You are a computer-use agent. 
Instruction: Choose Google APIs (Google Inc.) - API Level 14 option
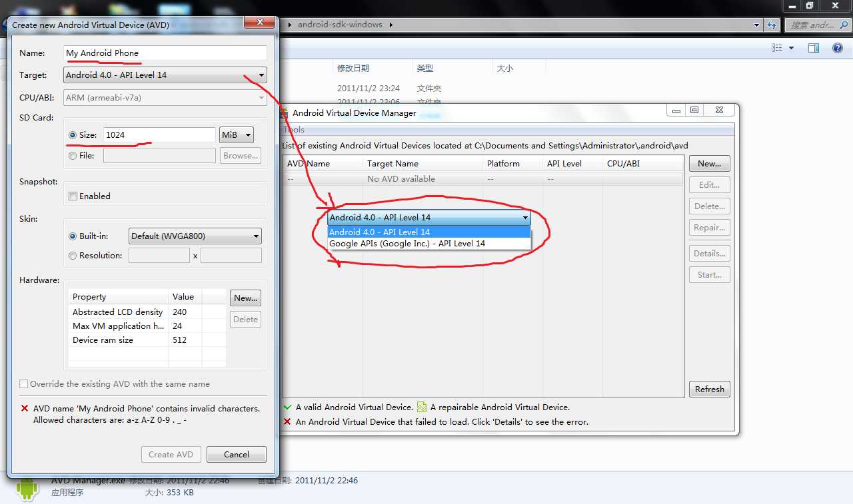[x=429, y=244]
